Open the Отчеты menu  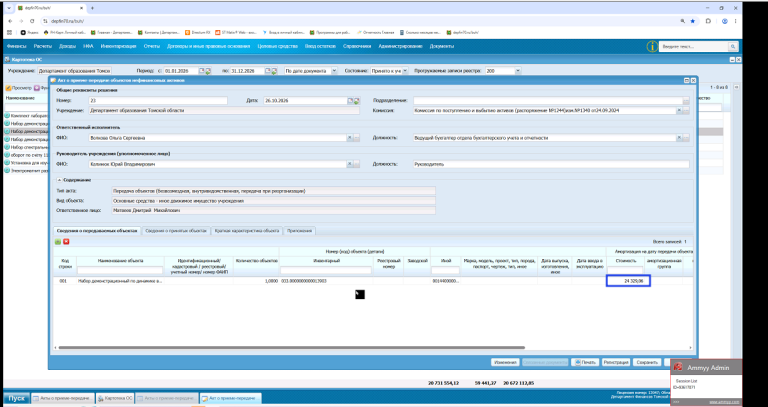click(x=152, y=47)
